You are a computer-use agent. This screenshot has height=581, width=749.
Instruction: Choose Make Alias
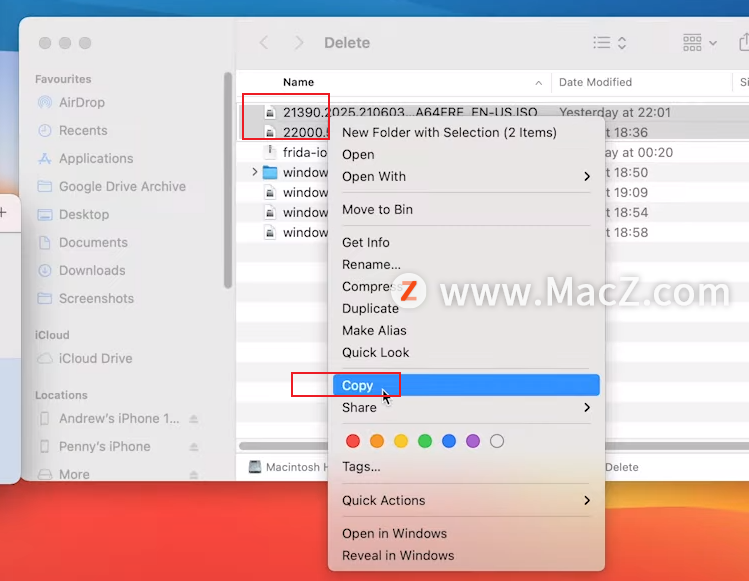pos(374,330)
